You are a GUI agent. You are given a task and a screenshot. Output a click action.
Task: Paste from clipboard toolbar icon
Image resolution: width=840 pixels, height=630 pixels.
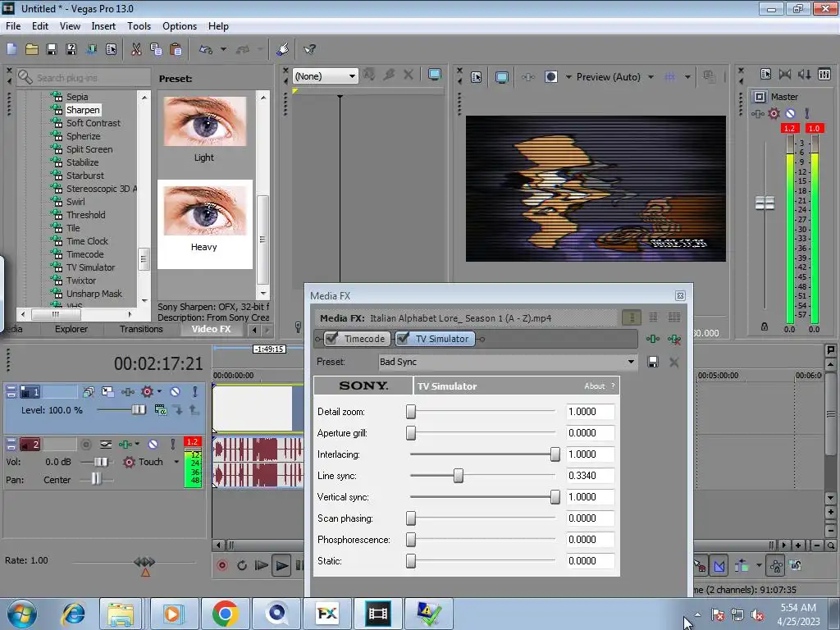click(x=176, y=49)
